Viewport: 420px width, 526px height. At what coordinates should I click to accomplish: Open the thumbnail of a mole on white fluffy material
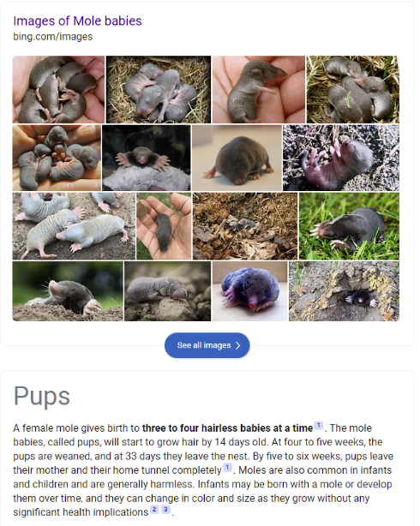pos(146,158)
